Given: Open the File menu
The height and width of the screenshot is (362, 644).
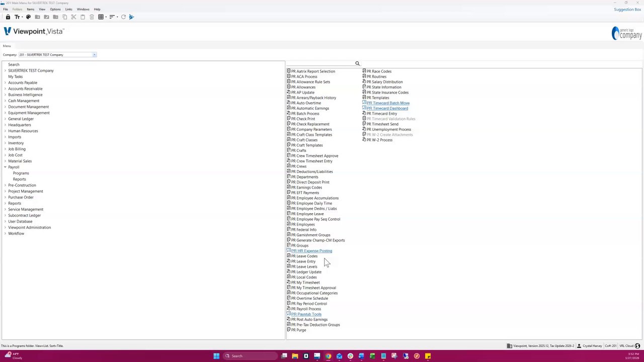Looking at the screenshot, I should pyautogui.click(x=6, y=9).
